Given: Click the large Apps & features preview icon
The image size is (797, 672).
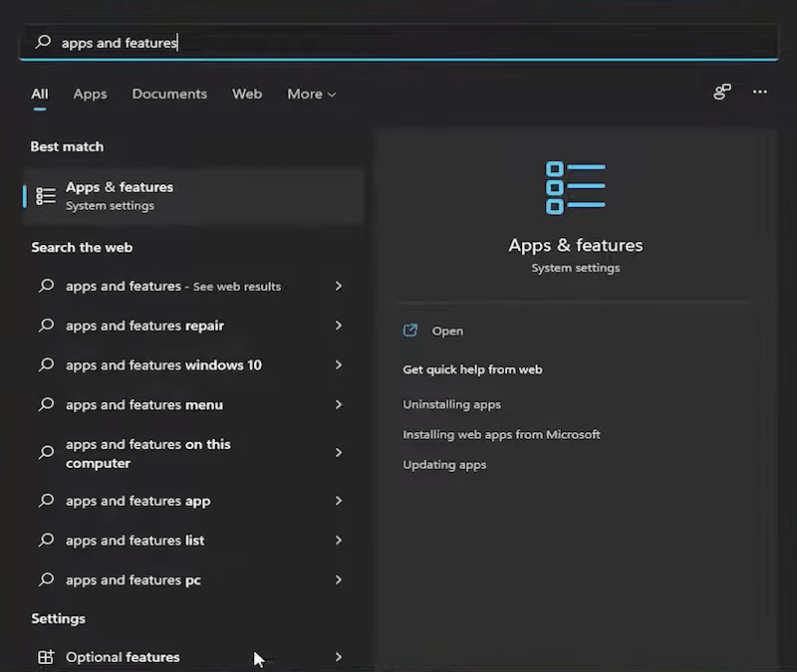Looking at the screenshot, I should tap(576, 188).
